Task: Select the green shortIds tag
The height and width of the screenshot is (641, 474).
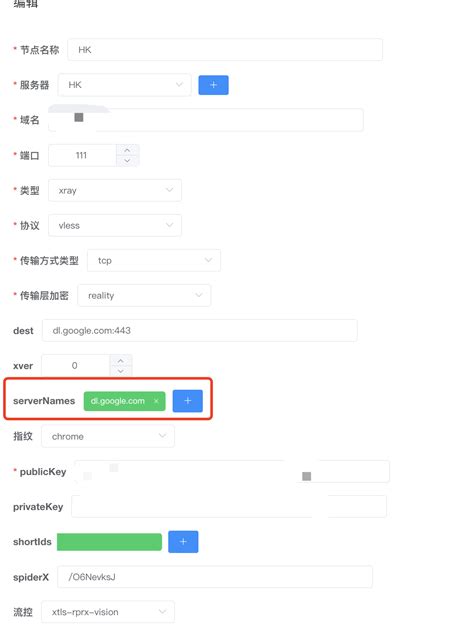Action: [109, 542]
